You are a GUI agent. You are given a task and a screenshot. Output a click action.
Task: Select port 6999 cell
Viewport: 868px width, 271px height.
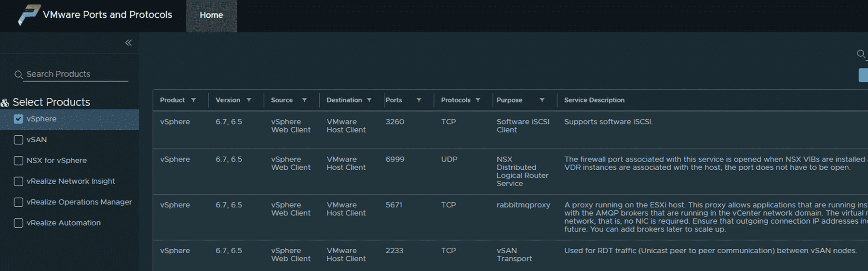click(395, 160)
